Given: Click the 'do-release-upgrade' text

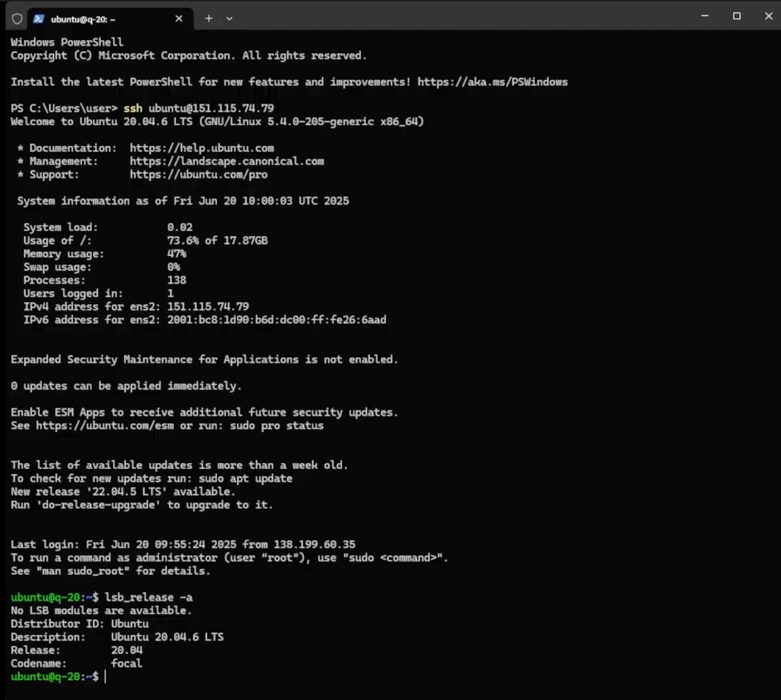Looking at the screenshot, I should [99, 505].
